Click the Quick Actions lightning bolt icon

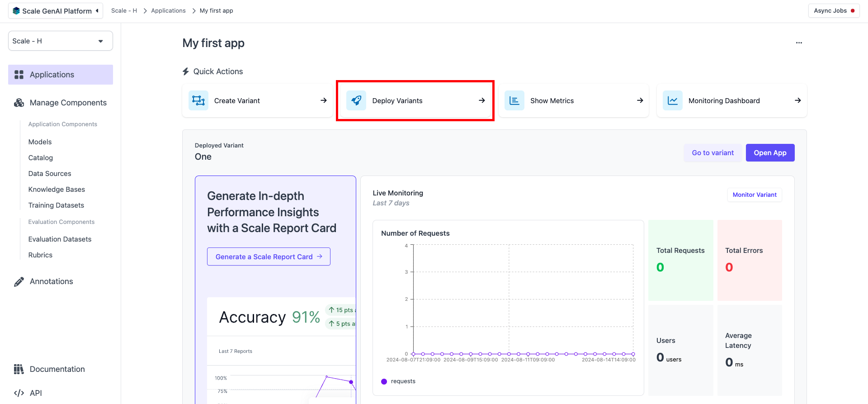[x=186, y=71]
